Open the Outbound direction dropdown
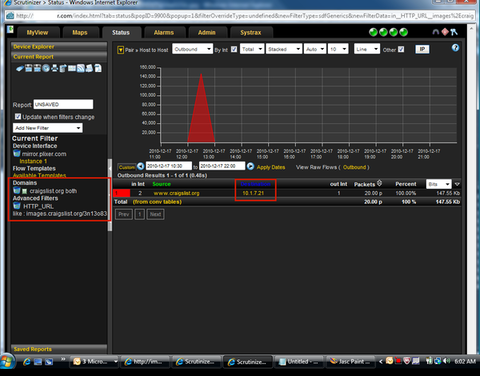Image resolution: width=480 pixels, height=376 pixels. click(192, 49)
